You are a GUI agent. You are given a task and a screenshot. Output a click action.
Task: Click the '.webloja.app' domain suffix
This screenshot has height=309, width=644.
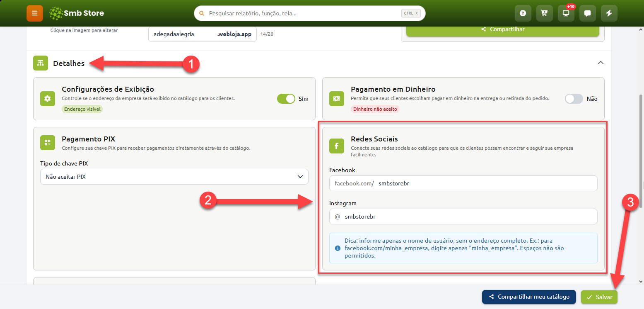(234, 34)
